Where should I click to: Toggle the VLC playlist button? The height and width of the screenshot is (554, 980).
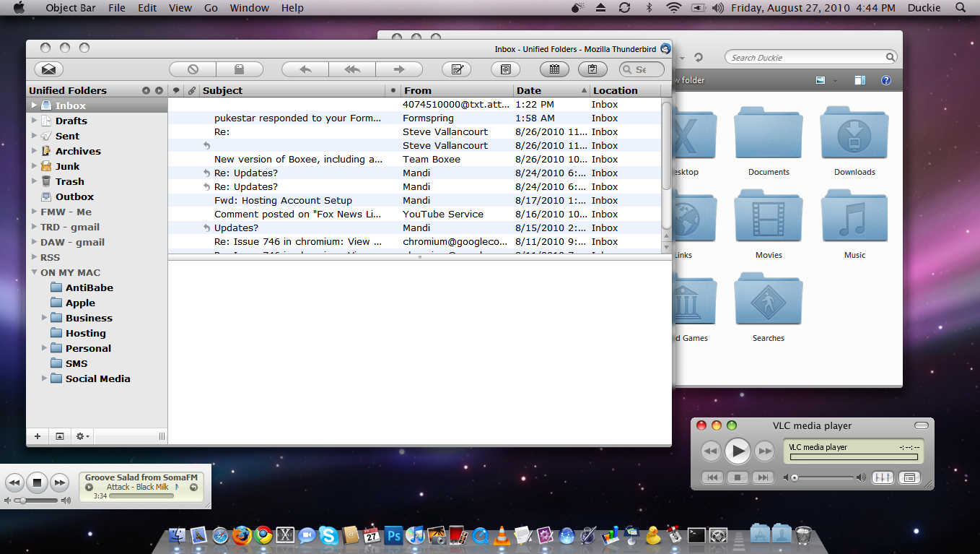coord(909,477)
